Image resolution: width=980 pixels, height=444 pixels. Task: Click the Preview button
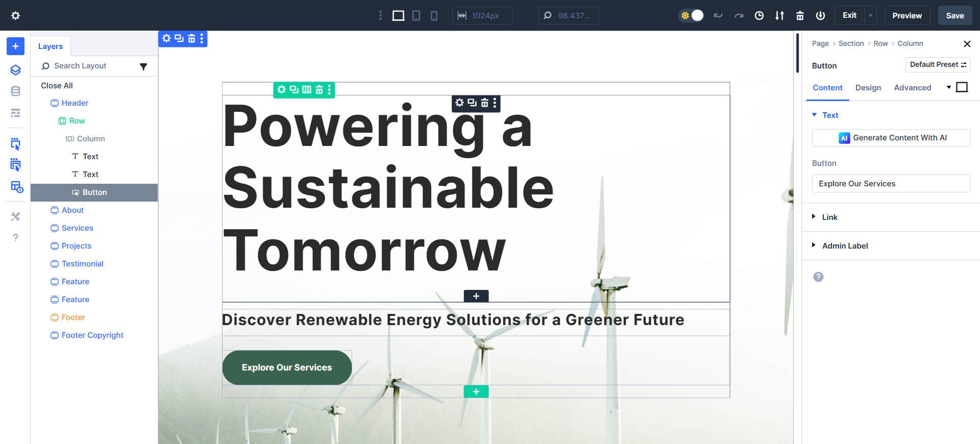point(907,15)
